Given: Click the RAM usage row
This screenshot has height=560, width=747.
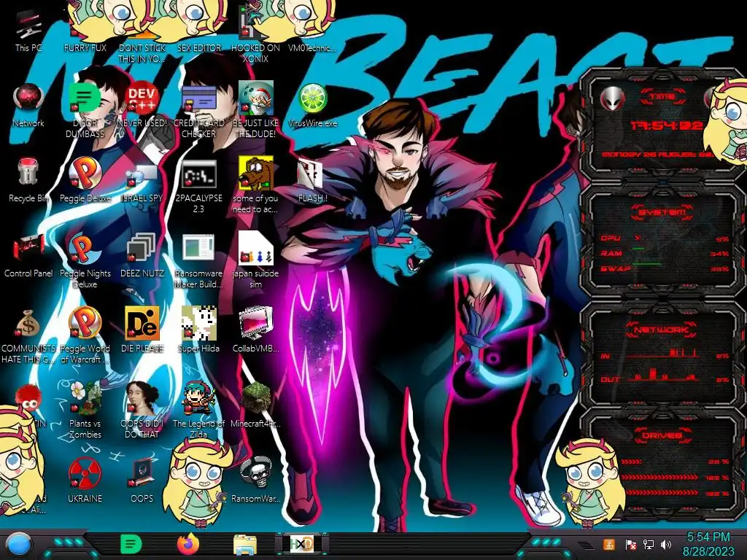Looking at the screenshot, I should tap(665, 254).
